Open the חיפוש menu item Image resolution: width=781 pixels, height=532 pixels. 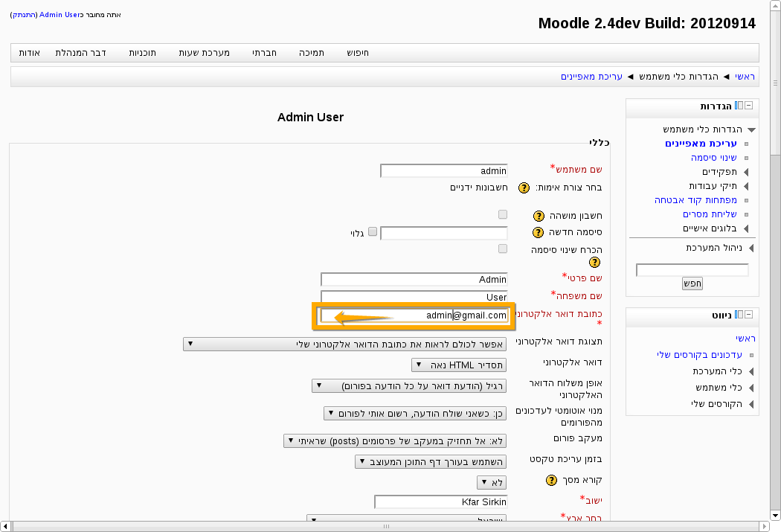pos(358,53)
